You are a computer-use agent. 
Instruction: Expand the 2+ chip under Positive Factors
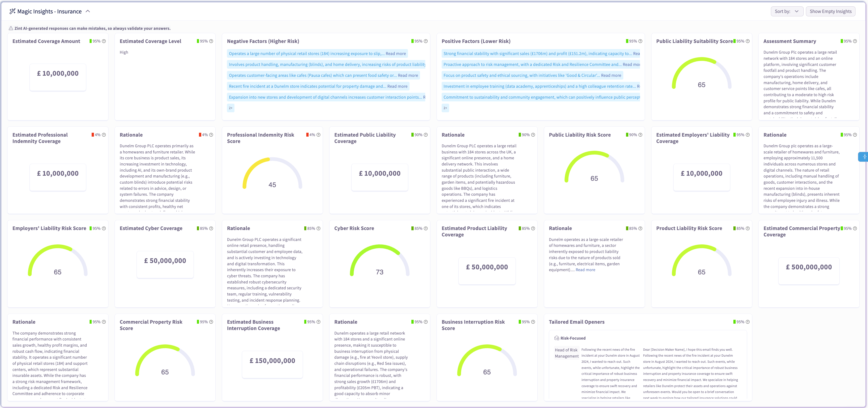445,108
